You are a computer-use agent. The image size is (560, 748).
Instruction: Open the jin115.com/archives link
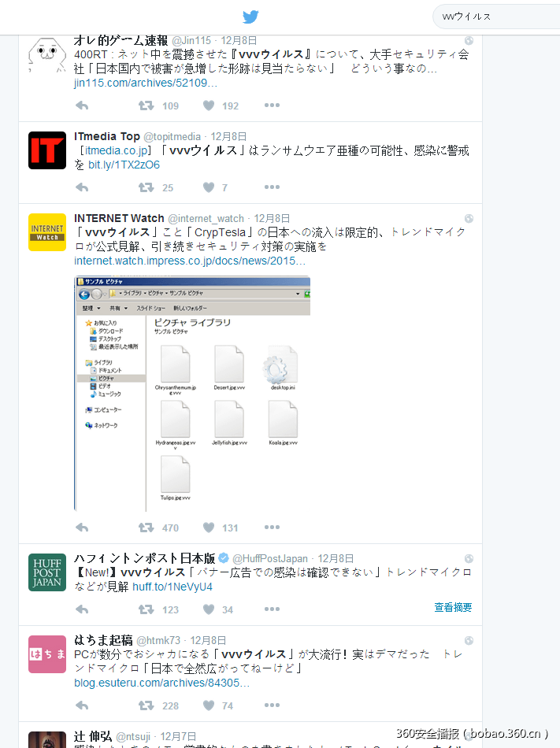point(146,83)
